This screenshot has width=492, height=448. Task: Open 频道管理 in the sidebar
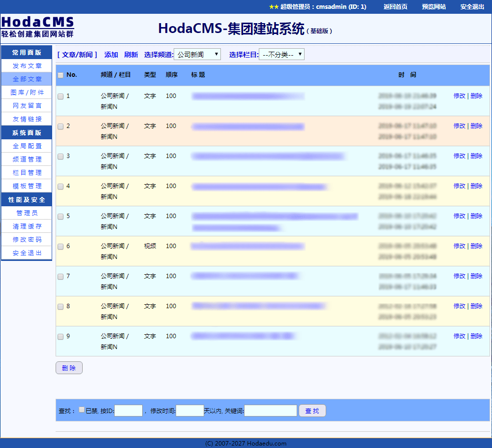point(27,159)
